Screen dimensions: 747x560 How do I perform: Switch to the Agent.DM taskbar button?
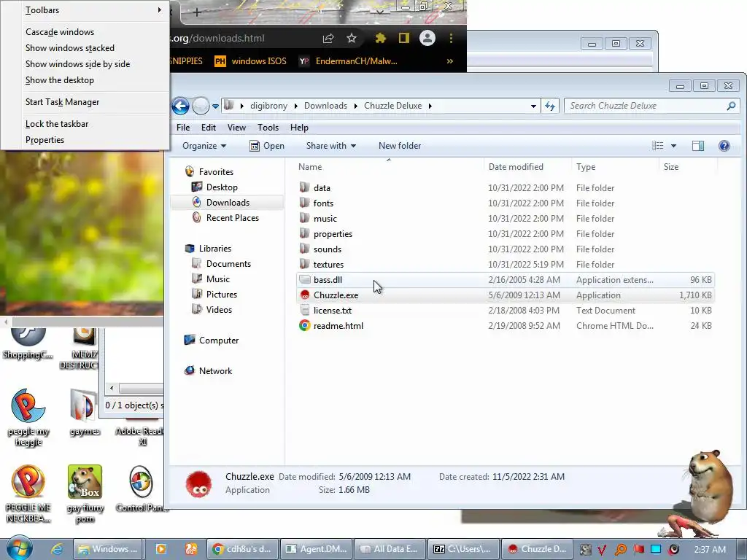point(317,549)
